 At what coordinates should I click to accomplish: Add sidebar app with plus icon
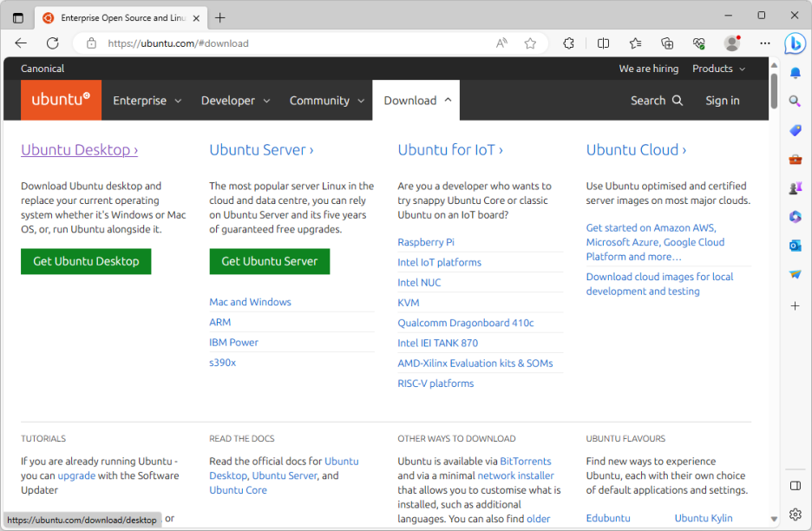[x=796, y=306]
